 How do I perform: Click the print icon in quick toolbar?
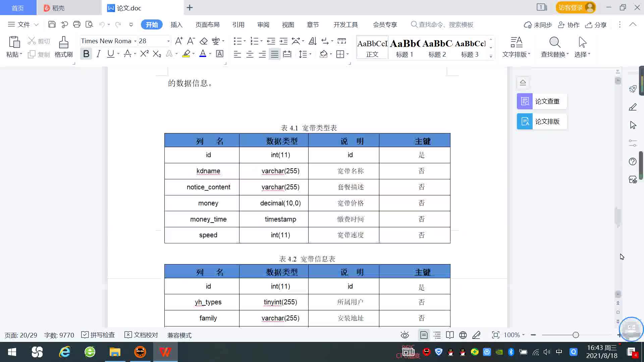(x=77, y=24)
